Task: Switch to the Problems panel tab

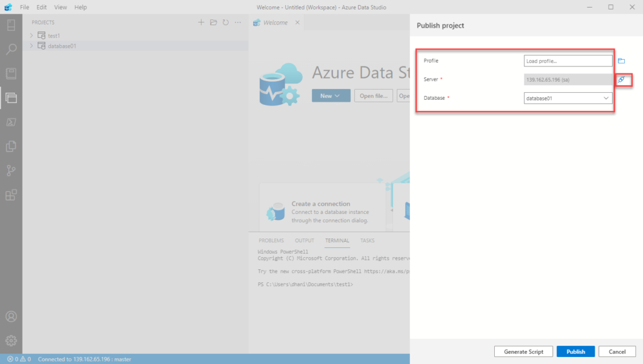Action: click(x=271, y=240)
